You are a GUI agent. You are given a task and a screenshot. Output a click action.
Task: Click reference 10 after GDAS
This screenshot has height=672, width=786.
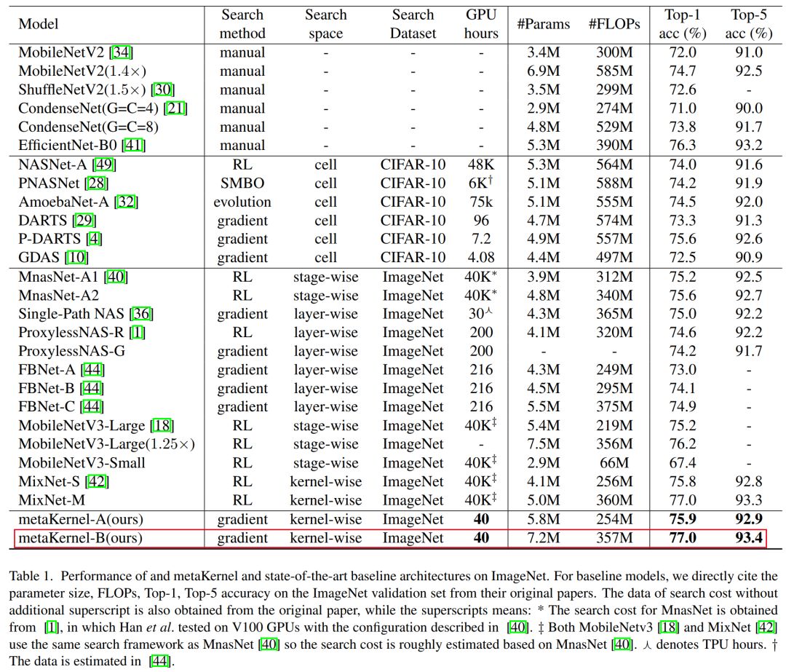click(x=76, y=257)
